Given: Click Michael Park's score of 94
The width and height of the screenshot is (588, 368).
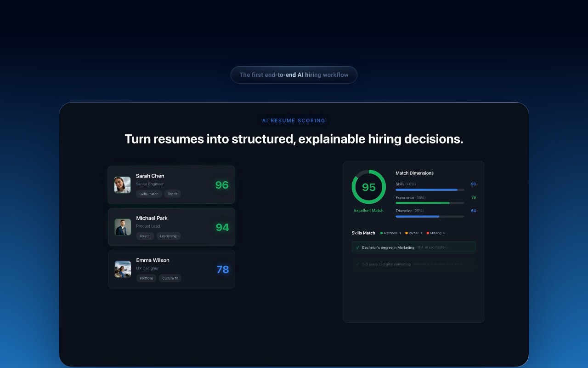Looking at the screenshot, I should coord(222,227).
